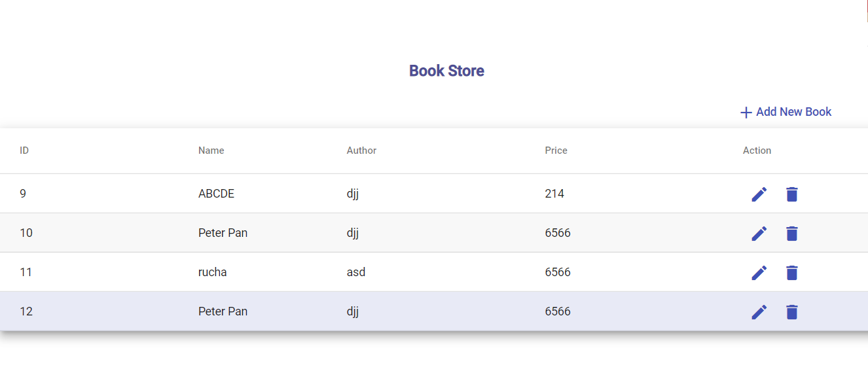Click the Book Store heading

tap(447, 71)
